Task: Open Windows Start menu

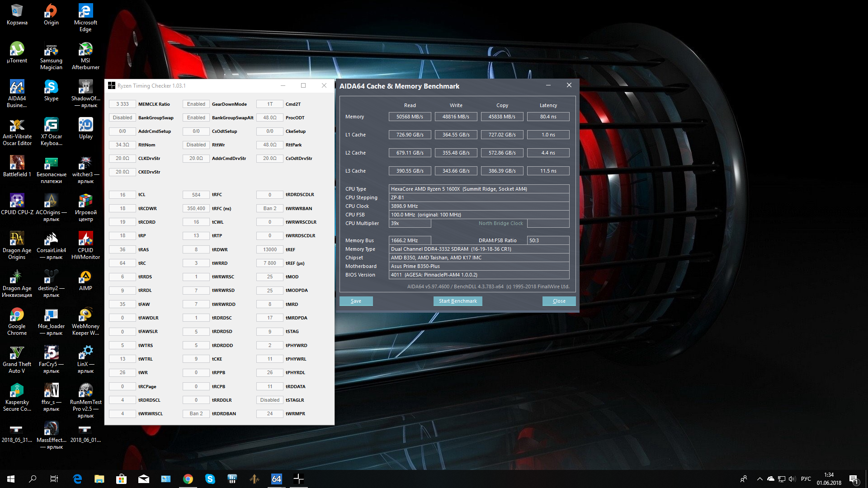Action: [x=11, y=479]
